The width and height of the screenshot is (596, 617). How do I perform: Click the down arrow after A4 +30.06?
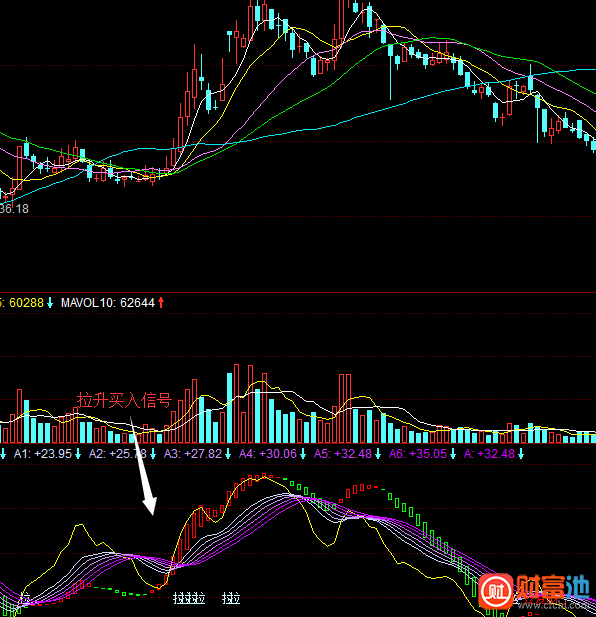303,454
